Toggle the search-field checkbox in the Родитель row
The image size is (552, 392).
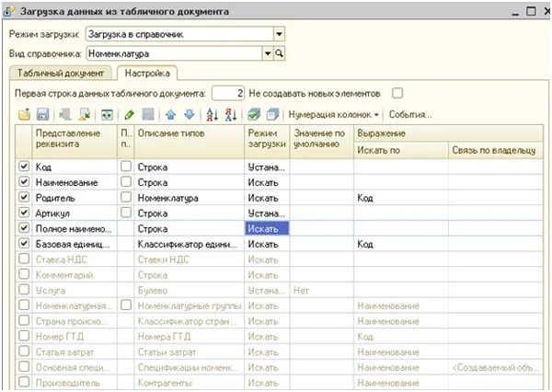point(126,197)
